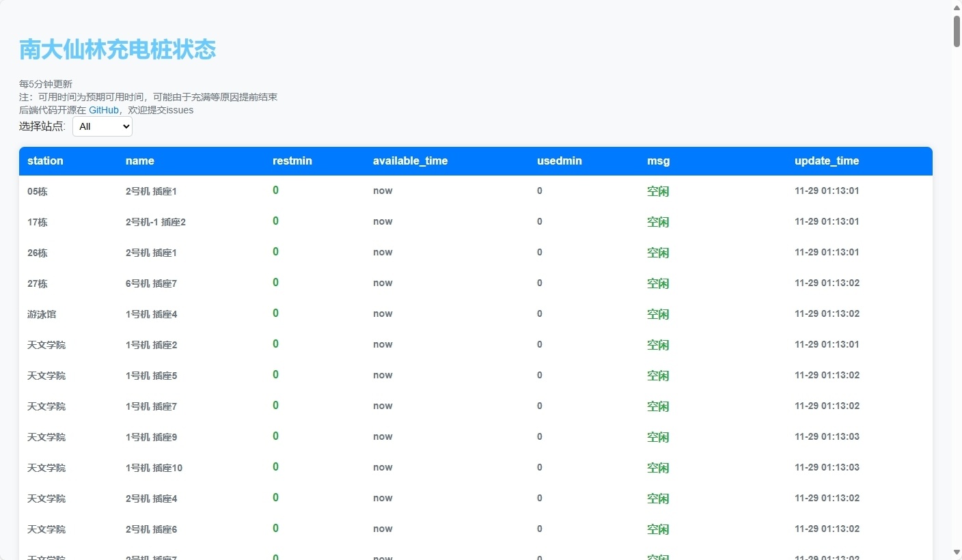Viewport: 962px width, 560px height.
Task: Click the scrollbar up arrow
Action: pos(957,7)
